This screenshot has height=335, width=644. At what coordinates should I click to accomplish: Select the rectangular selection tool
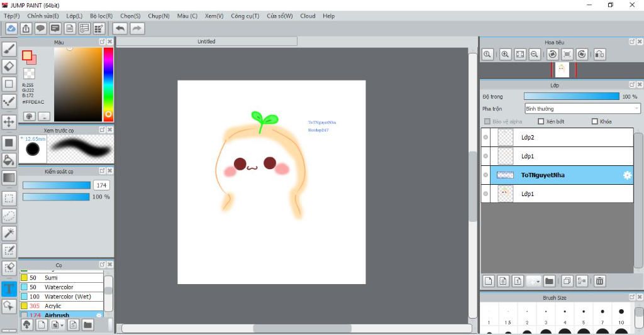9,199
